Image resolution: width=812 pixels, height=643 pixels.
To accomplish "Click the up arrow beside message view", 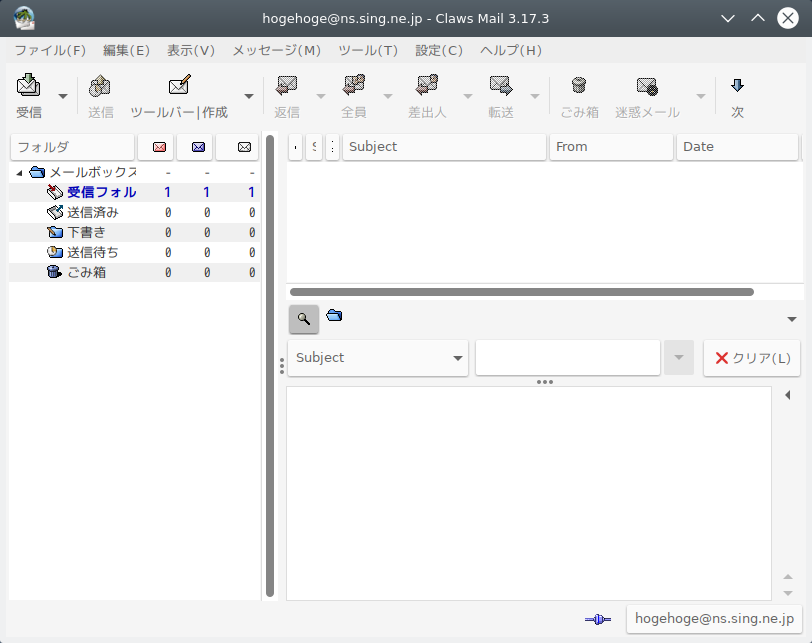I will 788,577.
